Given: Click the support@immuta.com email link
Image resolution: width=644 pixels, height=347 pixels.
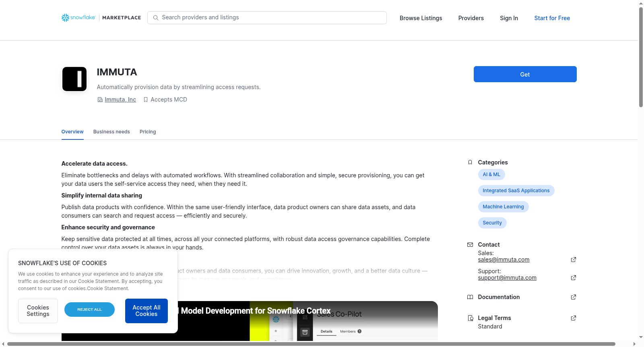Looking at the screenshot, I should click(507, 278).
